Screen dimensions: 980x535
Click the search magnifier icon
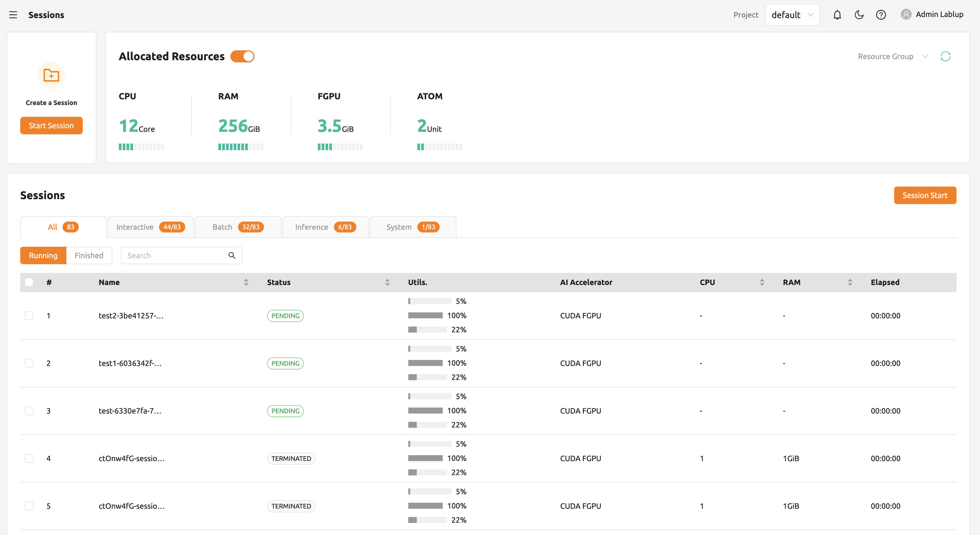pos(232,255)
